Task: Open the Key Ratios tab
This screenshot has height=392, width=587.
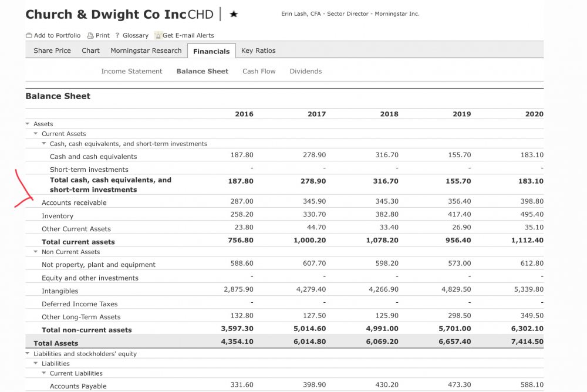Action: [258, 50]
